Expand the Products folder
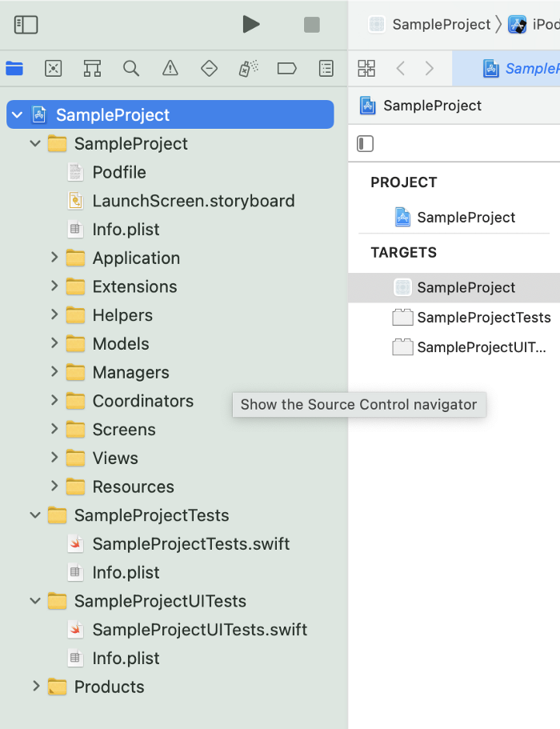The image size is (560, 729). coord(36,687)
